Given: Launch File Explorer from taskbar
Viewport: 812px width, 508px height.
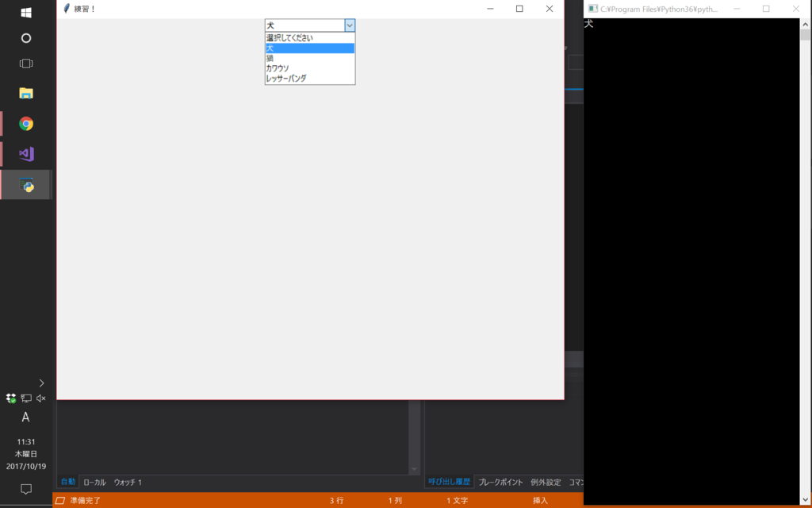Looking at the screenshot, I should pos(26,94).
